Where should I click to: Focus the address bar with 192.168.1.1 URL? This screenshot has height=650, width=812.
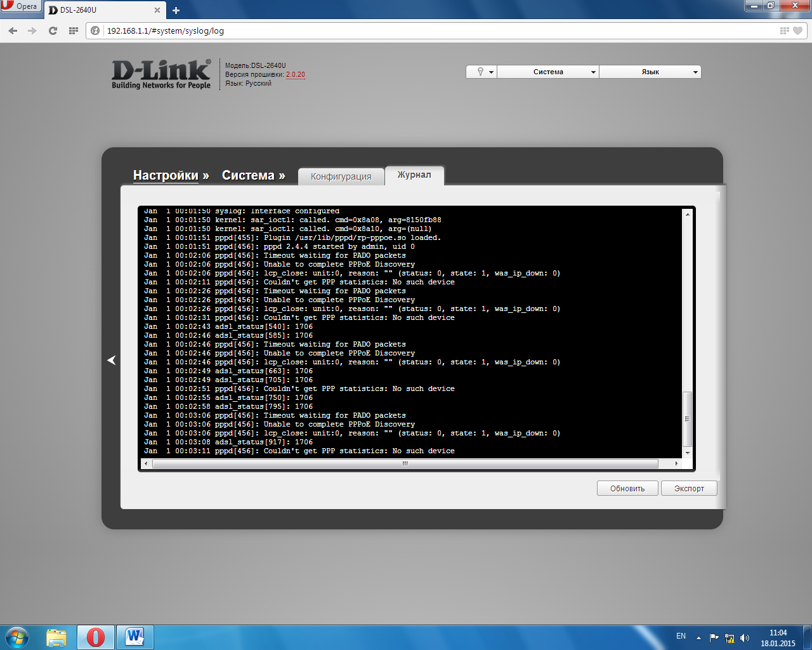(x=438, y=30)
